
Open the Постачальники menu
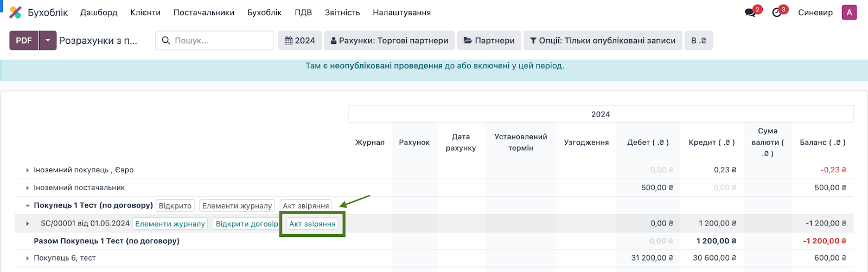(x=204, y=12)
